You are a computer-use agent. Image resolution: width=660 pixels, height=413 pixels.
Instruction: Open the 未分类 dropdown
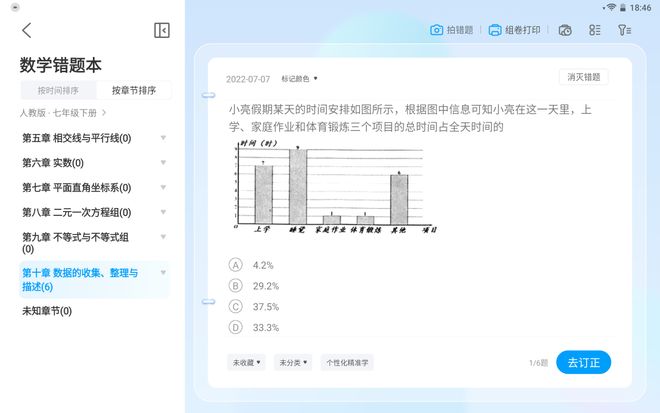tap(293, 362)
